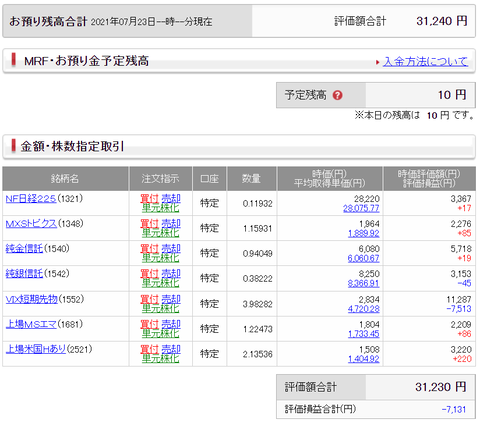Open 上場MSエマ (1681) stock link
The width and height of the screenshot is (480, 423).
point(31,324)
